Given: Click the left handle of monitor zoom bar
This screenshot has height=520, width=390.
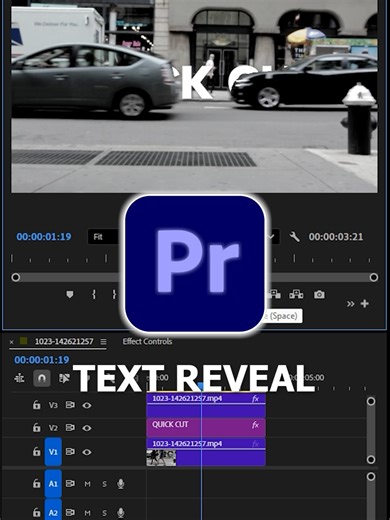Looking at the screenshot, I should [15, 277].
